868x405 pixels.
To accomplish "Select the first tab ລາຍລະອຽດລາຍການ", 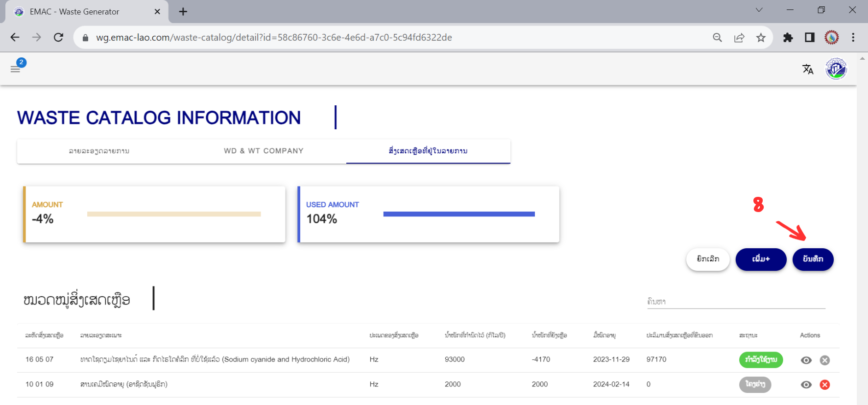I will [x=99, y=151].
